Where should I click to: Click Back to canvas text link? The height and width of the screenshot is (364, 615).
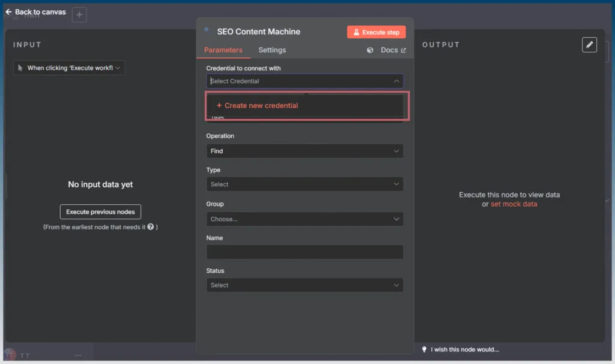(x=40, y=12)
